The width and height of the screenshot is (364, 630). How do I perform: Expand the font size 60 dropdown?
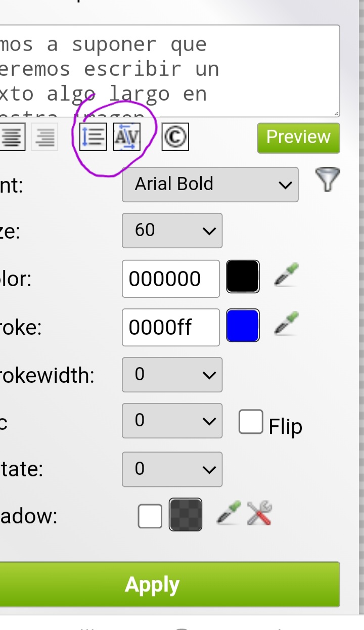click(172, 231)
